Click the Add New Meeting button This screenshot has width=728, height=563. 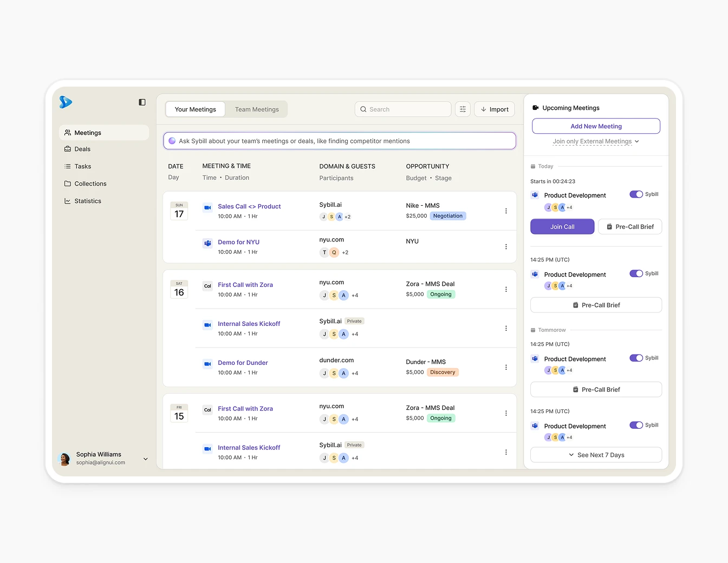595,126
